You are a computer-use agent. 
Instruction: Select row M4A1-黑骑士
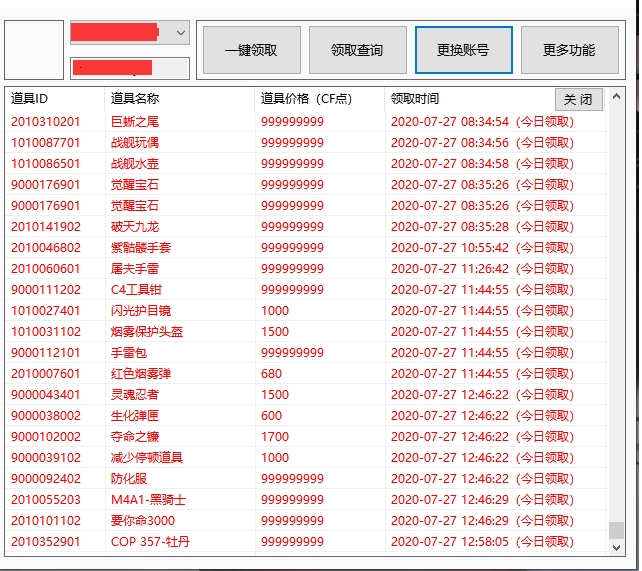pyautogui.click(x=305, y=500)
